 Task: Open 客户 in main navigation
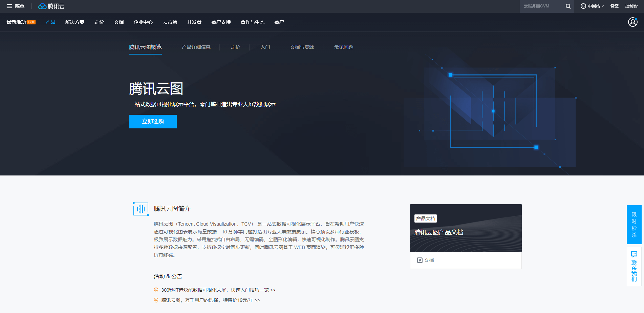tap(279, 22)
